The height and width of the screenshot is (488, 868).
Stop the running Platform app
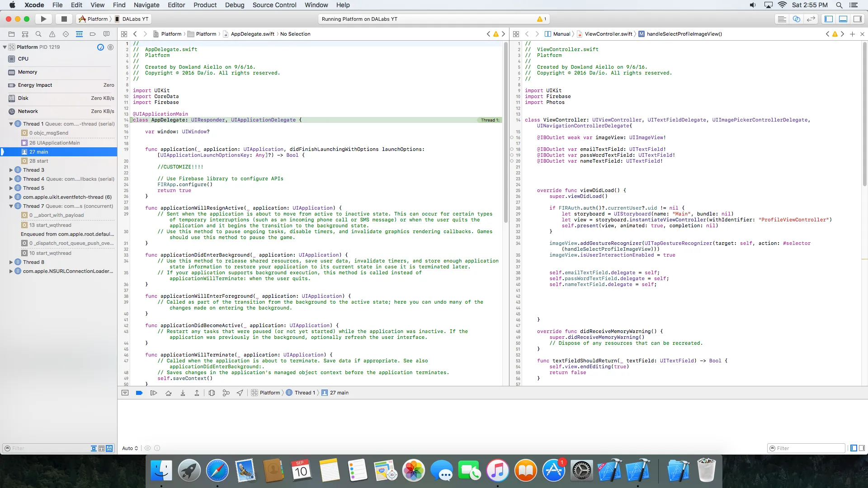click(x=64, y=19)
